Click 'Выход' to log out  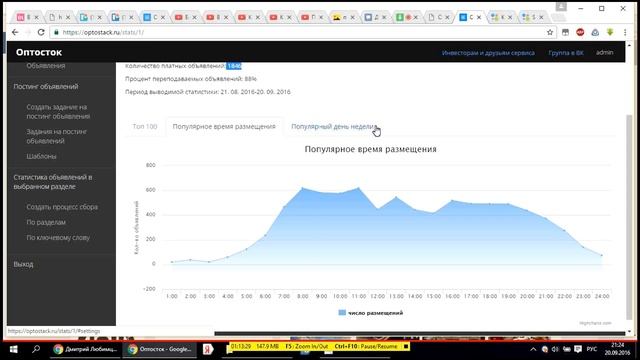pyautogui.click(x=23, y=264)
